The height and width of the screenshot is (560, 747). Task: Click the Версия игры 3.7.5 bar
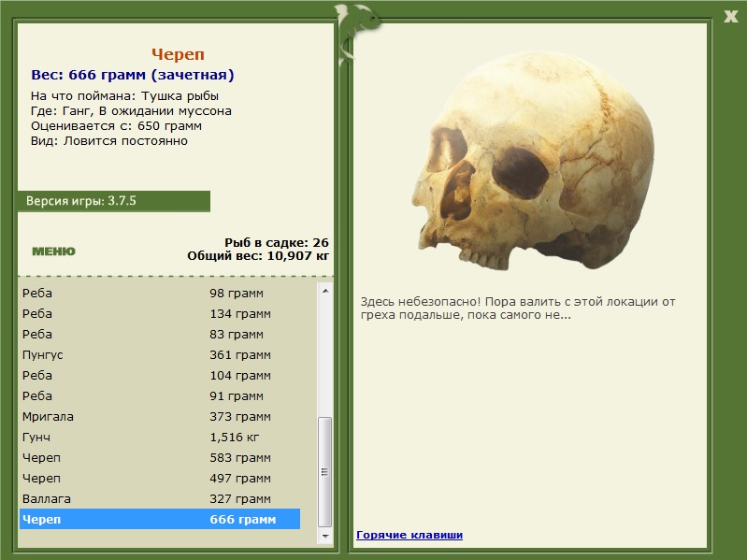pos(113,201)
